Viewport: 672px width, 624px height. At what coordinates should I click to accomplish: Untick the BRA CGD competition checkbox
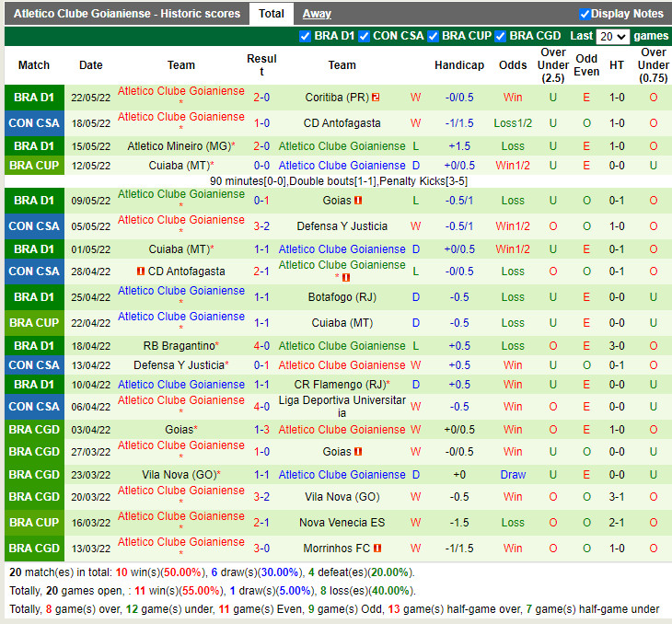click(501, 37)
